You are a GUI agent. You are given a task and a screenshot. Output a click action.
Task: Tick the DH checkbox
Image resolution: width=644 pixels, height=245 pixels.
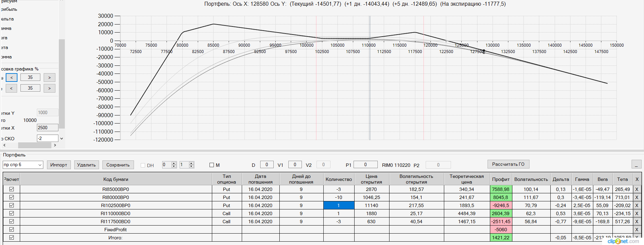coord(143,165)
